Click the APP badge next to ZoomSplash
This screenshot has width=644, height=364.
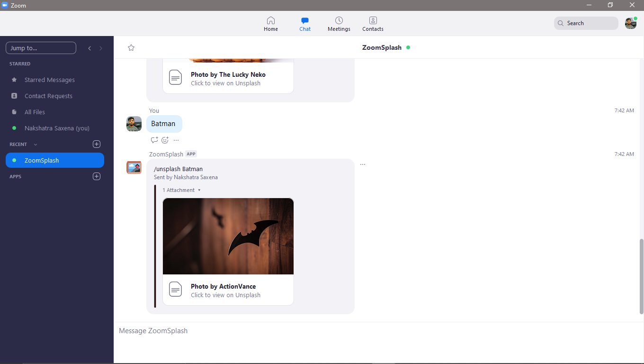point(191,154)
